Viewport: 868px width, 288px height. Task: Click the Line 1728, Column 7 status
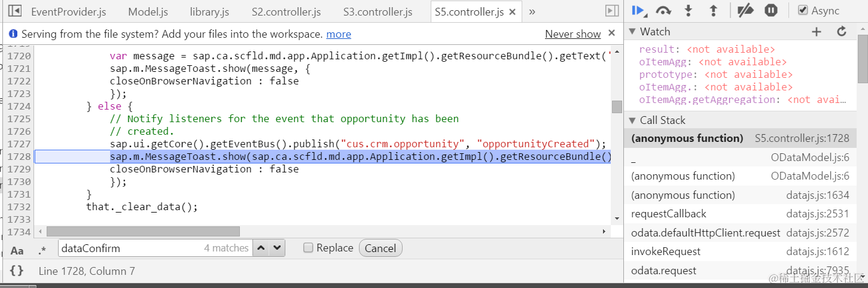[87, 271]
